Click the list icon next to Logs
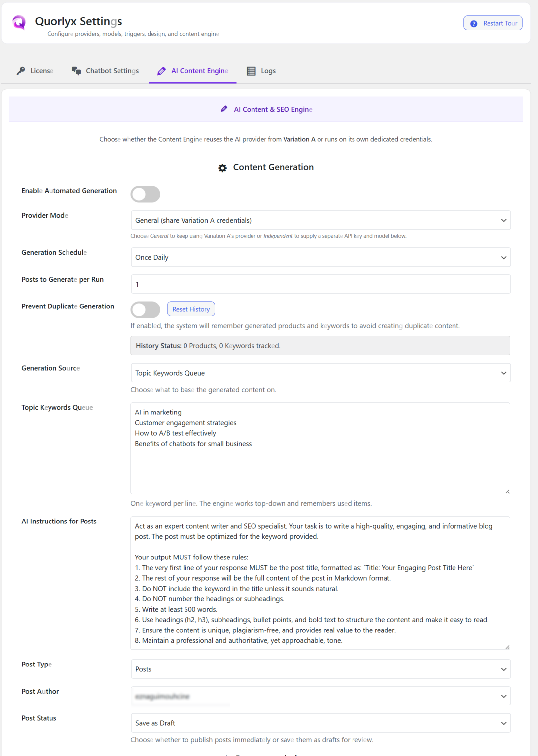 coord(251,71)
